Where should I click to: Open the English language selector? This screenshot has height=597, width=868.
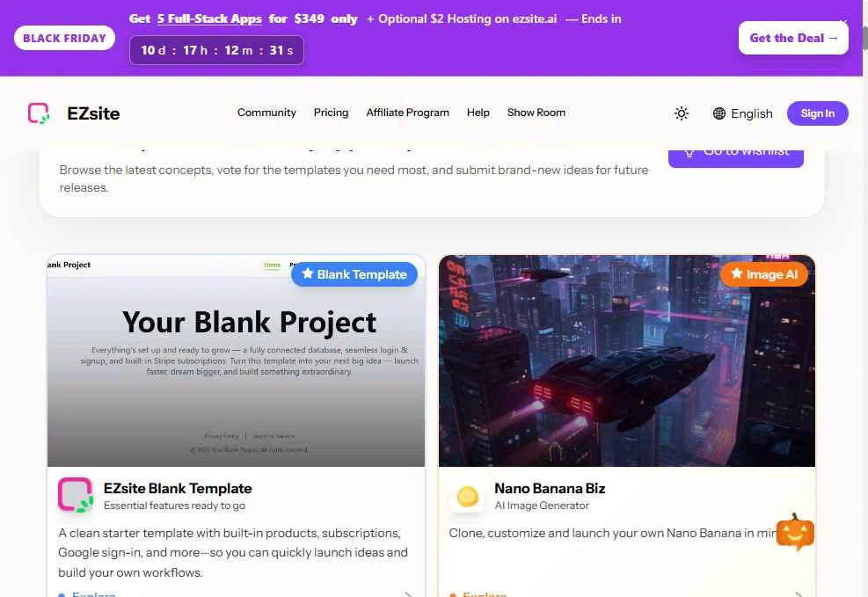coord(742,113)
